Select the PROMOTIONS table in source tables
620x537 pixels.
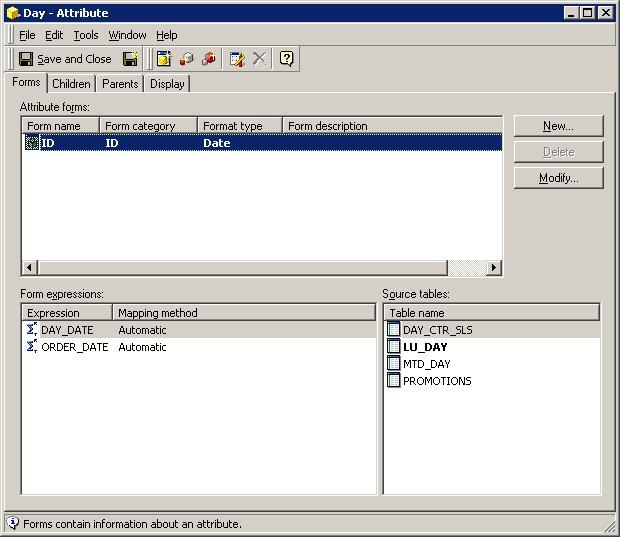click(436, 381)
